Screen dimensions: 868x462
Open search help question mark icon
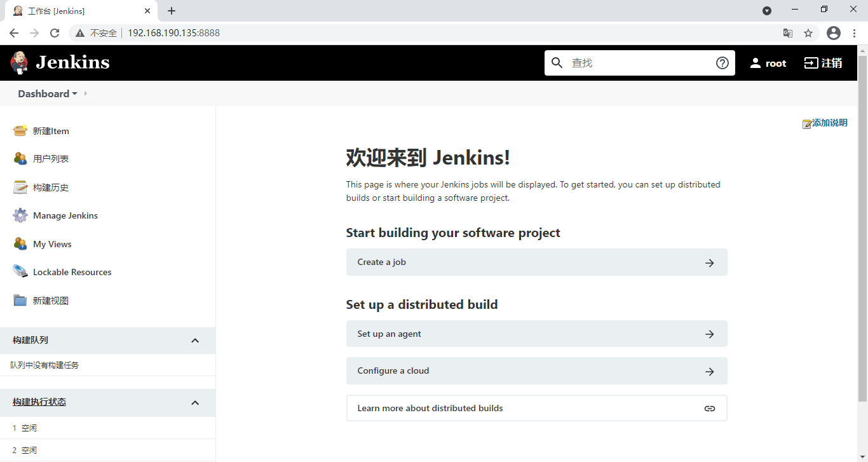coord(722,63)
